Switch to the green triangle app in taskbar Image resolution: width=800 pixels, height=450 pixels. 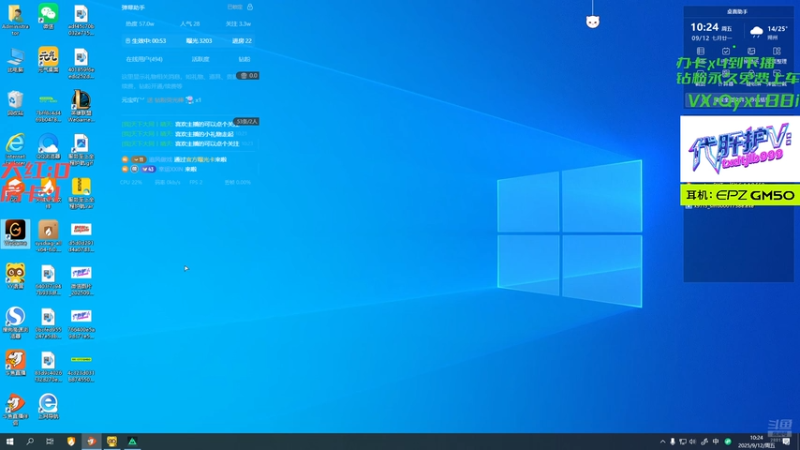click(132, 441)
